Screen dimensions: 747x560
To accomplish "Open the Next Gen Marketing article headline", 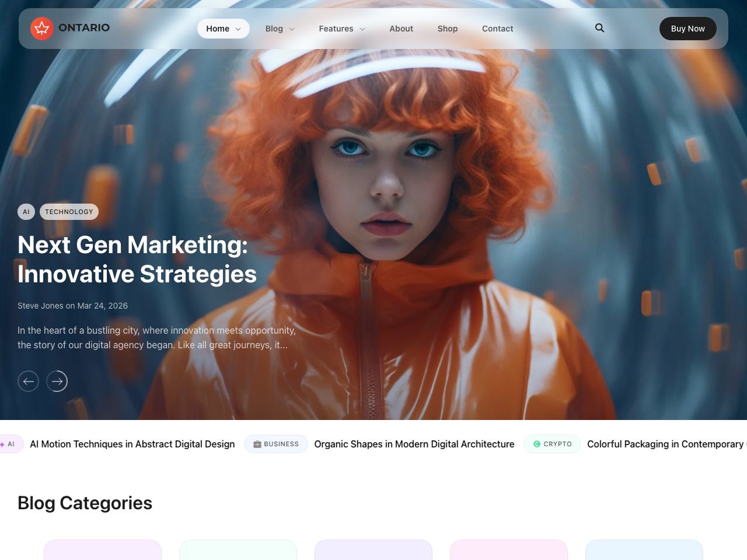I will pyautogui.click(x=137, y=260).
